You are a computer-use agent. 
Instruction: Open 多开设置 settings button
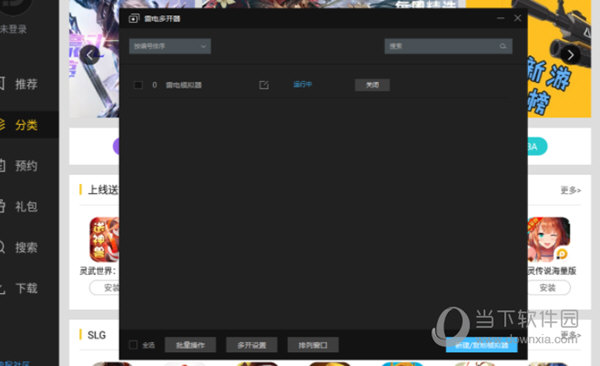251,345
